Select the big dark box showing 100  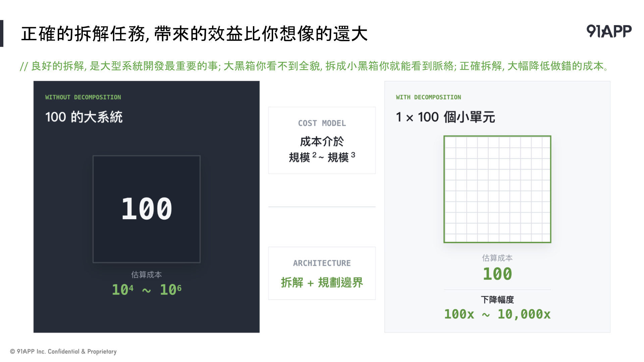click(x=147, y=209)
